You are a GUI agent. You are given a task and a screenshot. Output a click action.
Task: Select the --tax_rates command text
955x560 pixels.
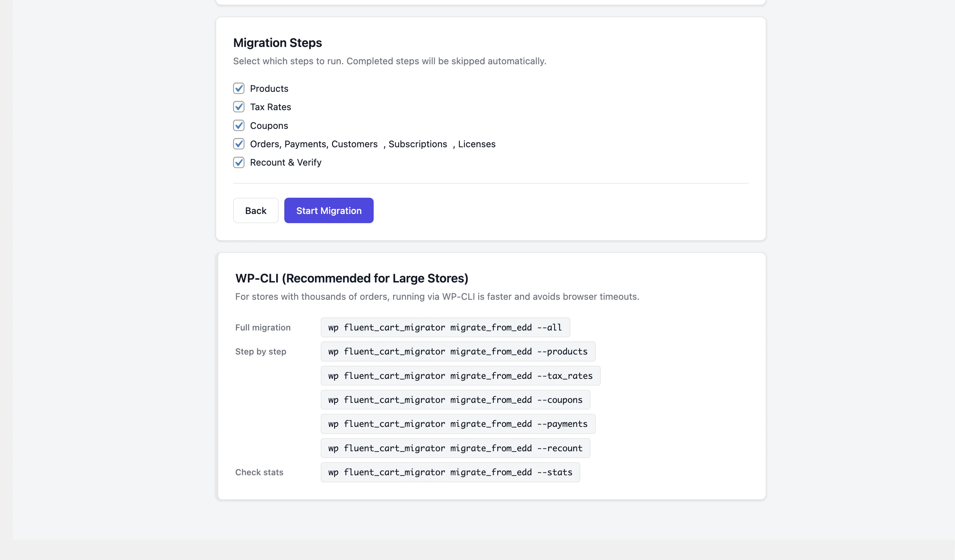tap(460, 375)
